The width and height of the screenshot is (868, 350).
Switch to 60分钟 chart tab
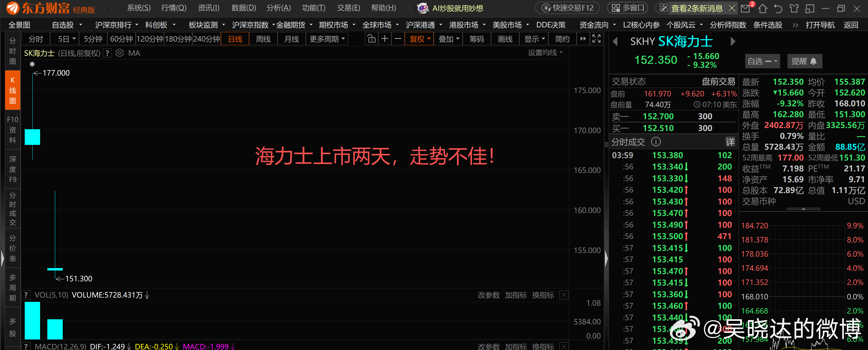(x=121, y=39)
